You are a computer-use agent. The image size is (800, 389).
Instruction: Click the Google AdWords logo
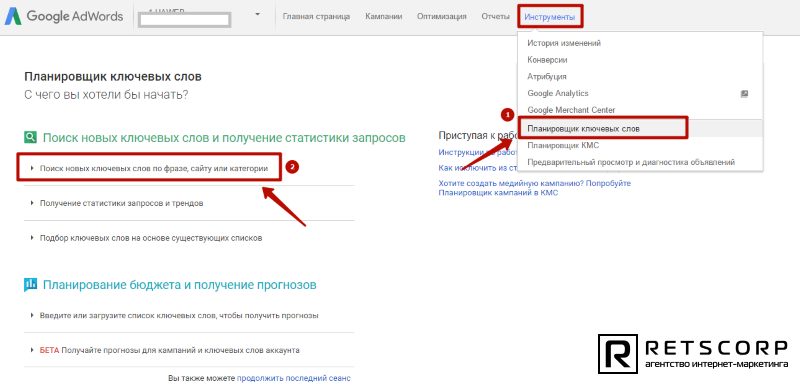[x=64, y=16]
